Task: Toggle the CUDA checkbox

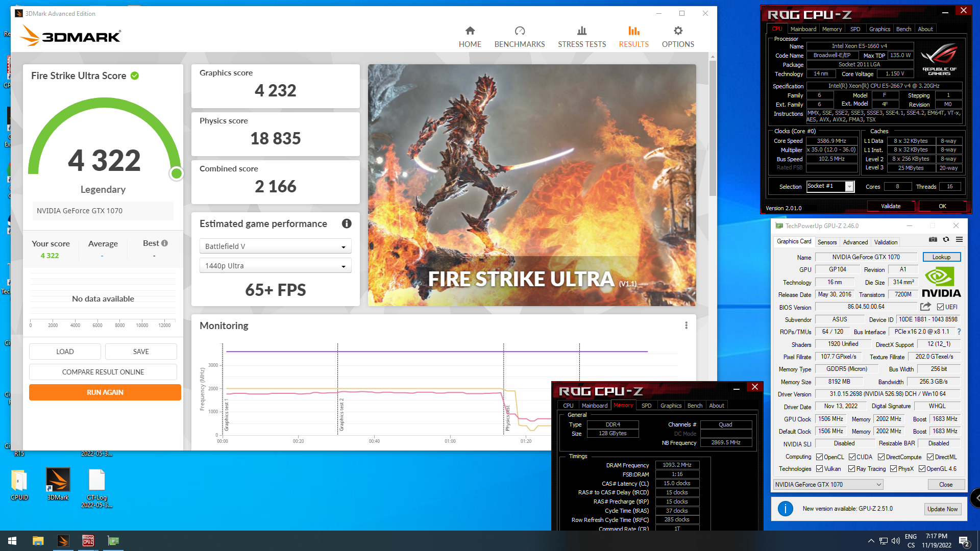Action: (x=852, y=457)
